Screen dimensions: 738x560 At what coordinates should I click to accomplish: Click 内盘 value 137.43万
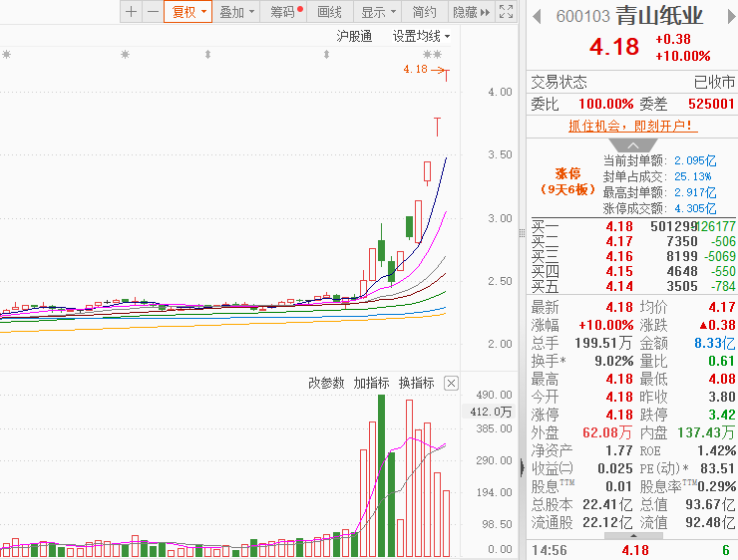click(x=706, y=432)
